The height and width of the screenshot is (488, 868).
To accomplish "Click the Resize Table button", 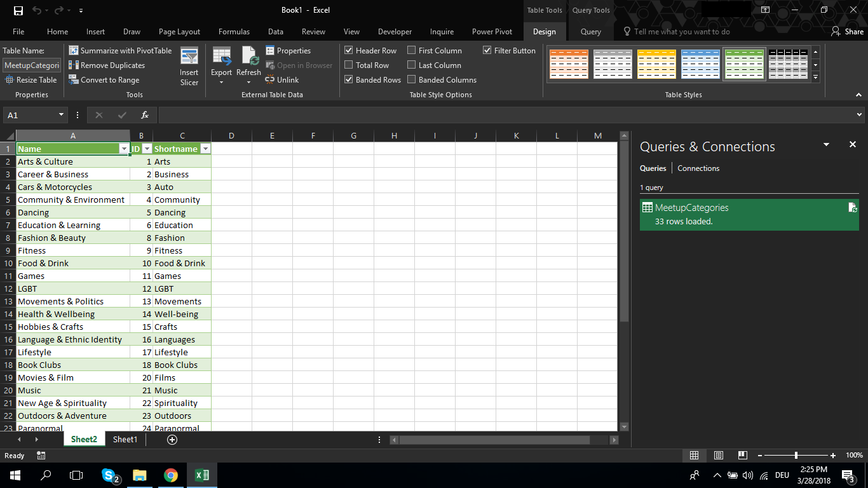I will coord(31,80).
